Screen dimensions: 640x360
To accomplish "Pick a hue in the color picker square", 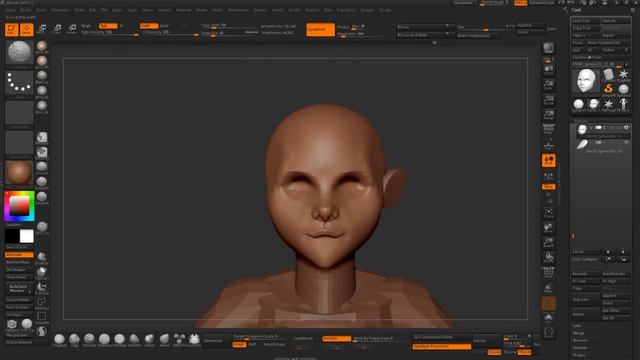I will (19, 206).
